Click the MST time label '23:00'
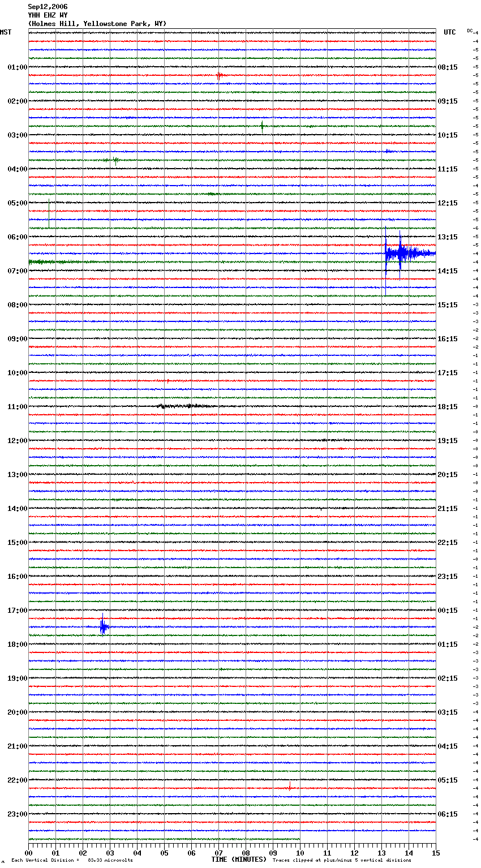Screen dimensions: 481x868 coord(18,814)
